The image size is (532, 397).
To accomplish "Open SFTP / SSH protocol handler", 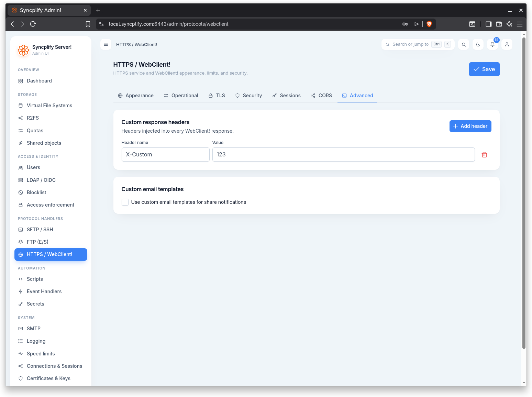I will tap(51, 230).
